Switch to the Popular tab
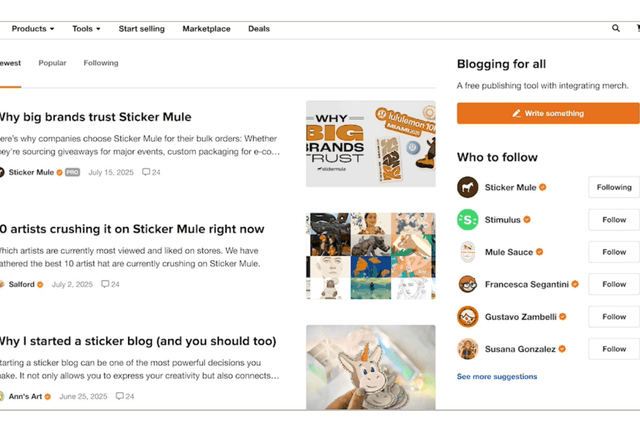 click(52, 63)
